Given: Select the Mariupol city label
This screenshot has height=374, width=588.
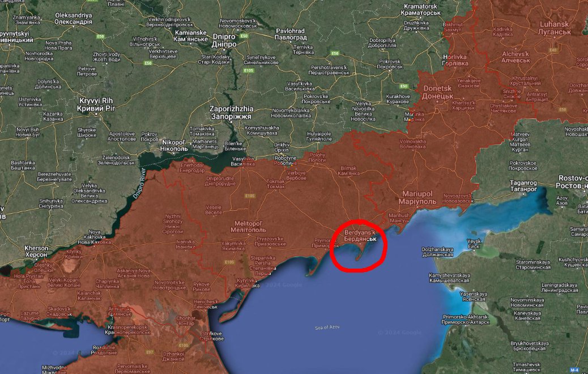Looking at the screenshot, I should [x=417, y=198].
